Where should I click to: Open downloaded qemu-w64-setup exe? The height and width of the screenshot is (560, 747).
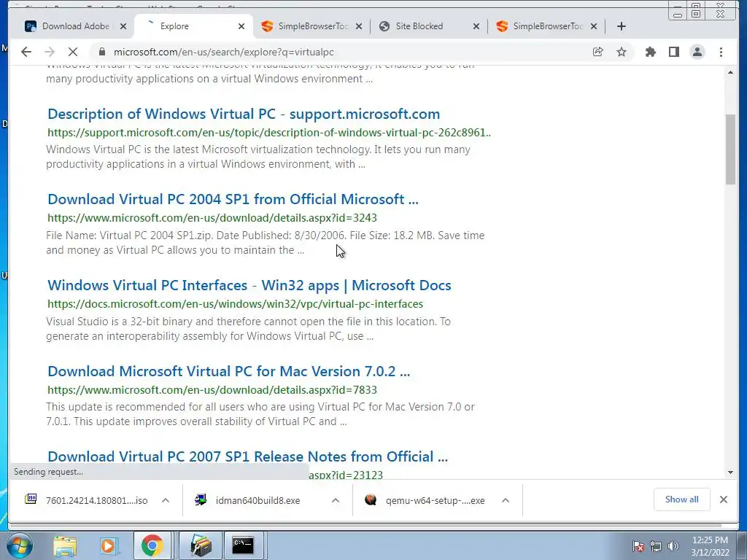425,500
